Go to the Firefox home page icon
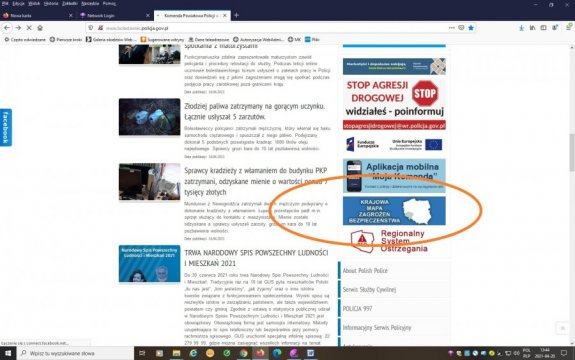Viewport: 575px width, 360px height. 40,28
